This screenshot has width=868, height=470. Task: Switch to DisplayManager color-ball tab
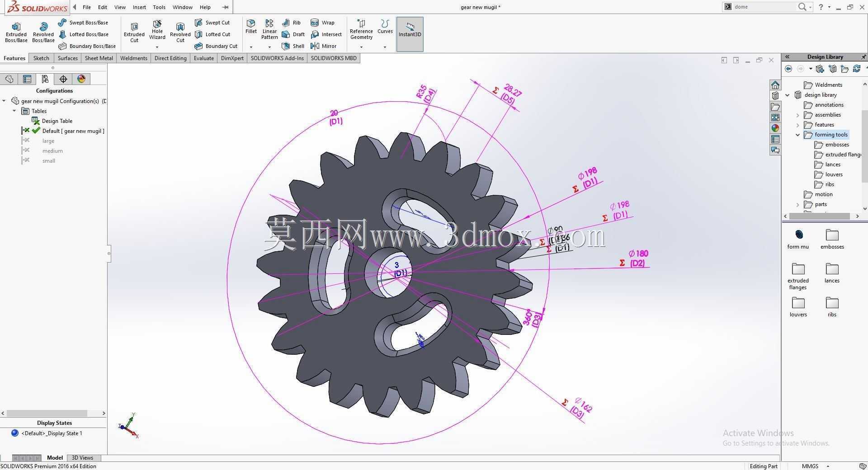(x=81, y=79)
